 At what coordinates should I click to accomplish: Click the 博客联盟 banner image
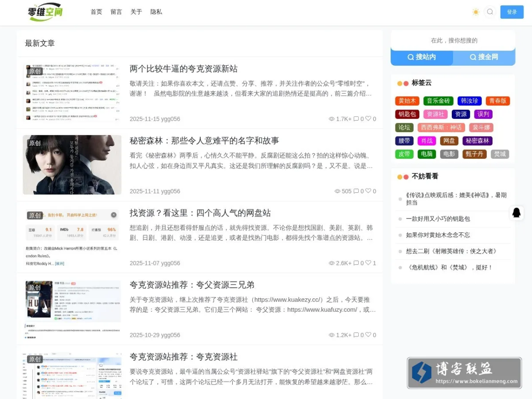point(464,373)
